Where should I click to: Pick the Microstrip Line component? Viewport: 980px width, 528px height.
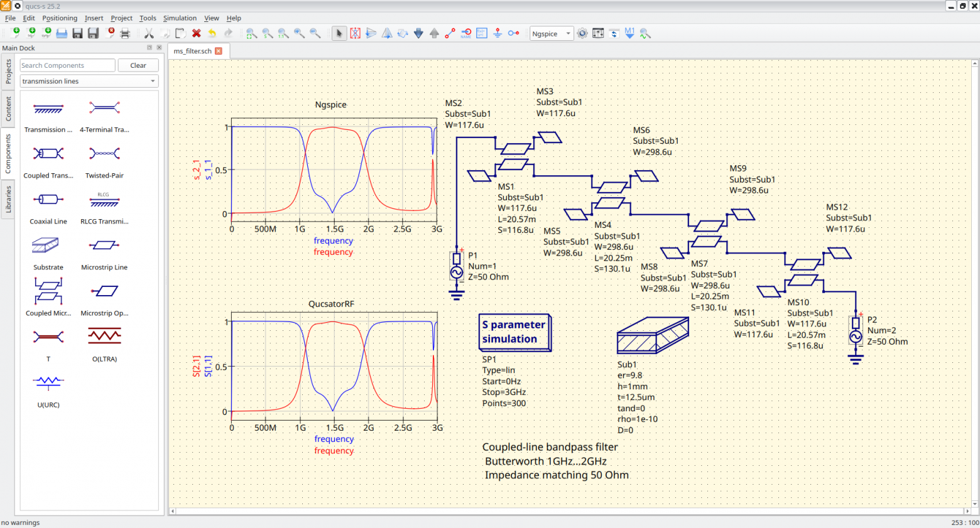pyautogui.click(x=104, y=253)
